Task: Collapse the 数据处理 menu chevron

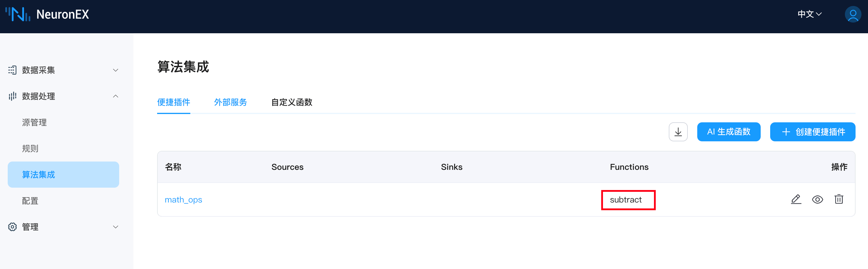Action: click(116, 96)
